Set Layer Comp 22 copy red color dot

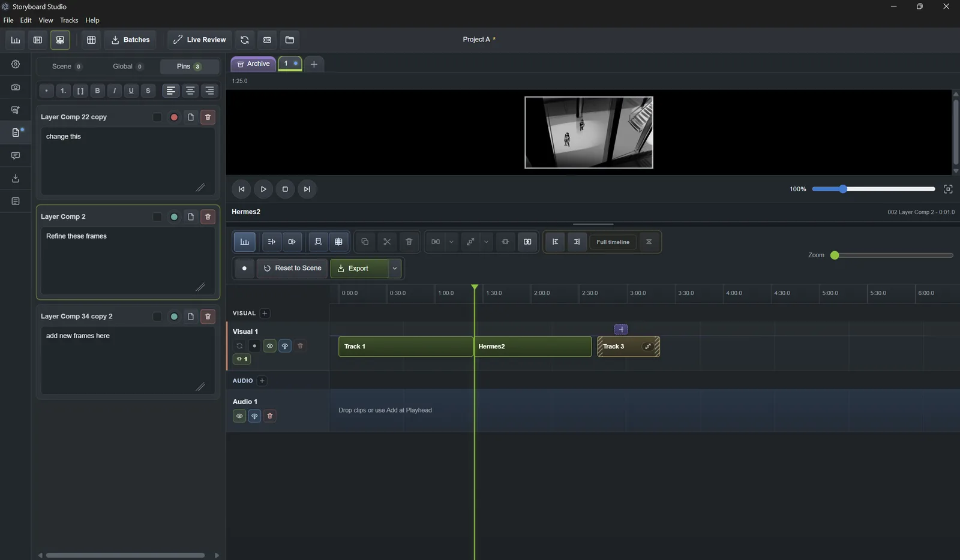[x=174, y=117]
